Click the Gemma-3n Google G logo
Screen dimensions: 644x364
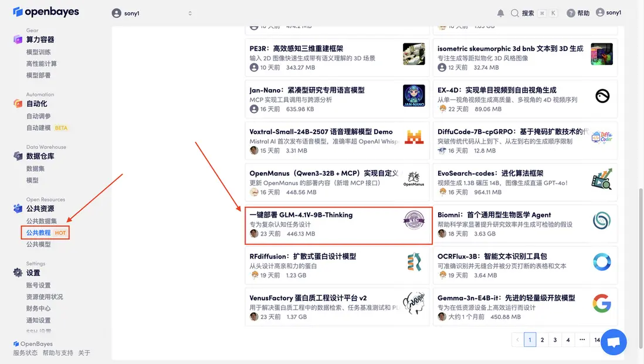tap(602, 304)
